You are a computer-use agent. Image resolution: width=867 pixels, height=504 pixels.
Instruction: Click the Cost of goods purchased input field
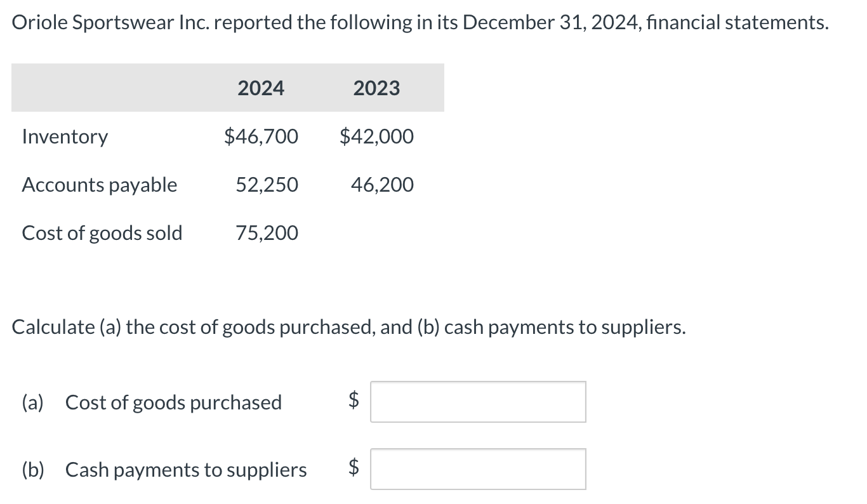point(478,402)
